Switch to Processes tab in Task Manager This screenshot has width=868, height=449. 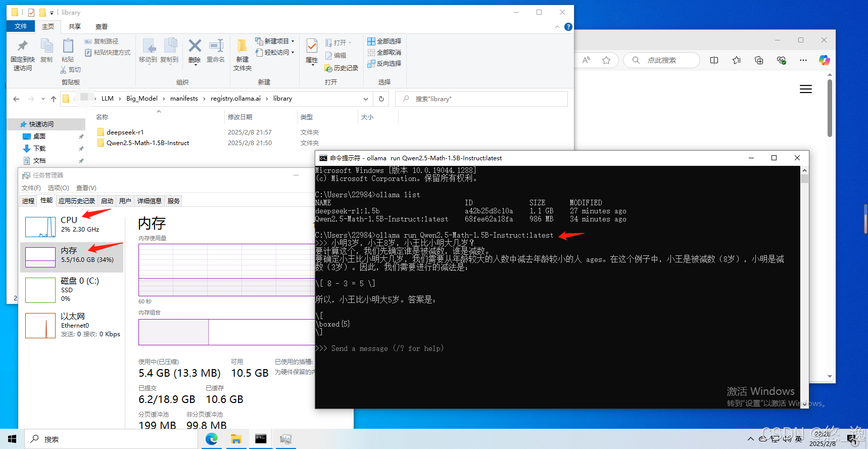(28, 201)
